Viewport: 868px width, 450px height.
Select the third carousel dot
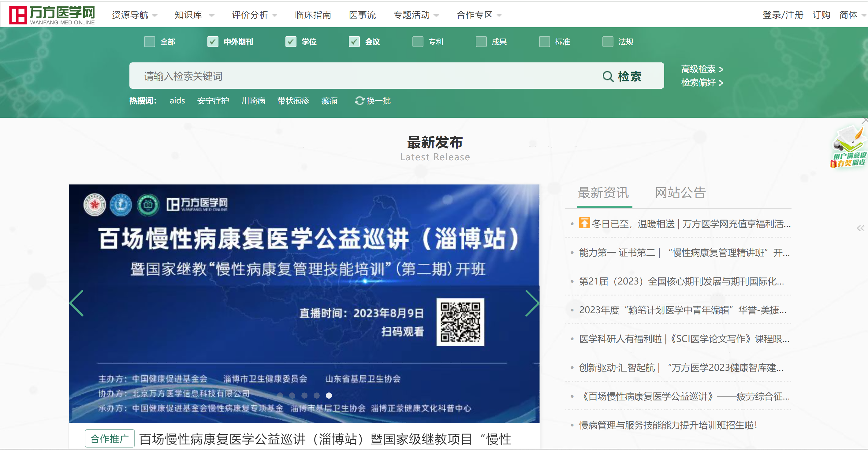304,396
